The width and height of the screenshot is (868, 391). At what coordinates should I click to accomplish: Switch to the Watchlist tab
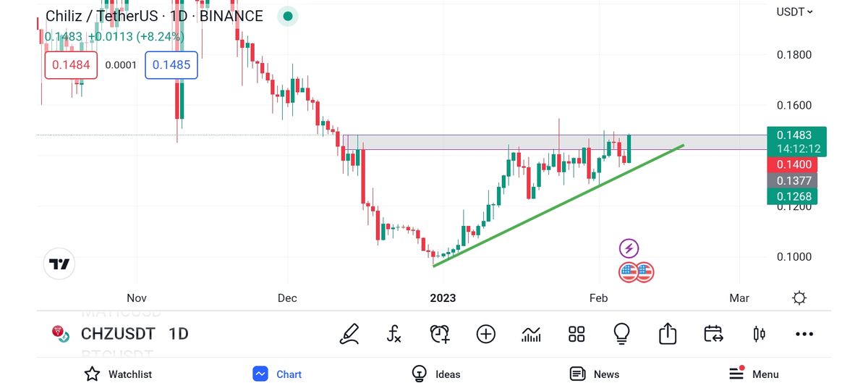pyautogui.click(x=118, y=374)
